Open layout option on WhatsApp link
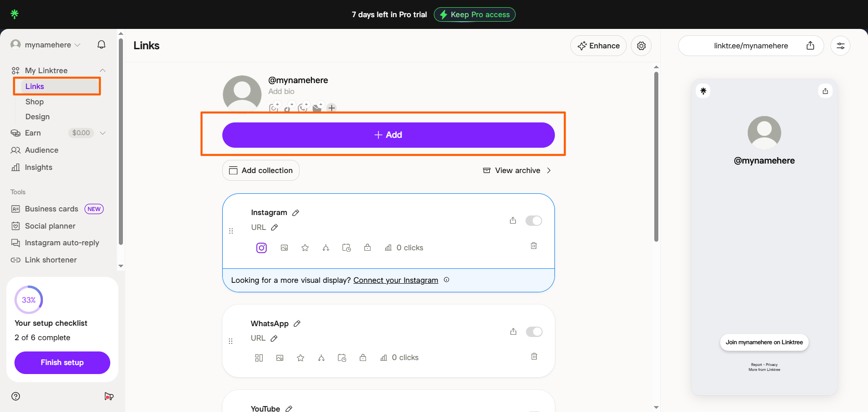The width and height of the screenshot is (868, 412). [x=259, y=358]
